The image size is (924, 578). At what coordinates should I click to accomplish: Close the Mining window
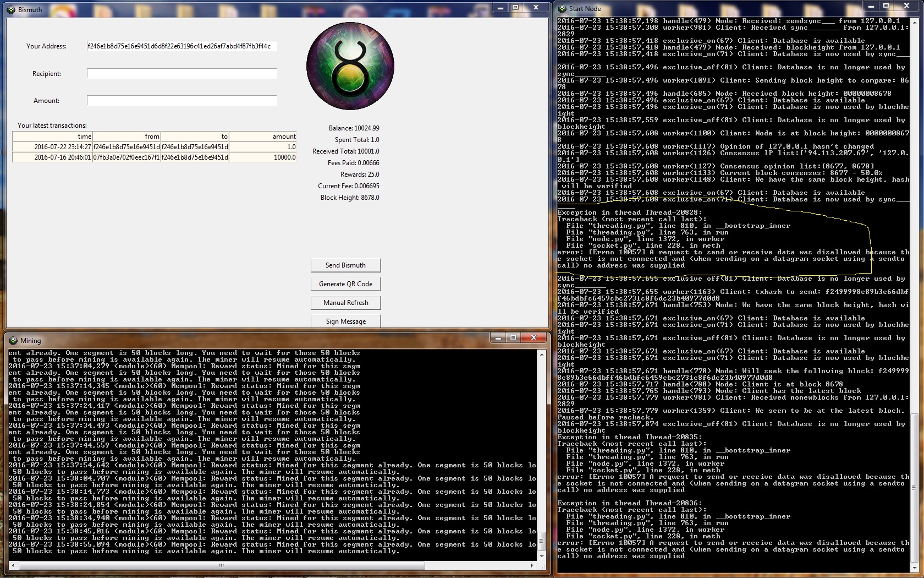click(533, 338)
